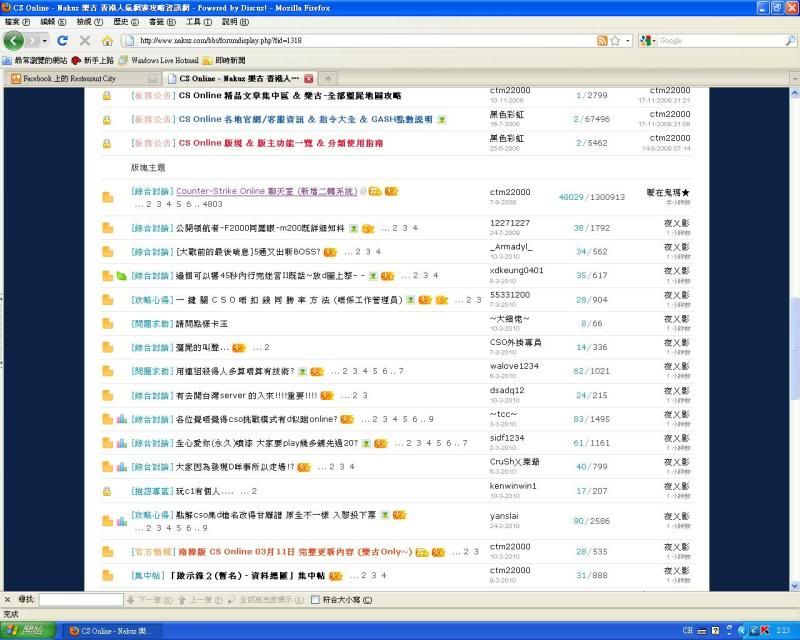Click the folder icon on walove1234's thread

tap(107, 371)
